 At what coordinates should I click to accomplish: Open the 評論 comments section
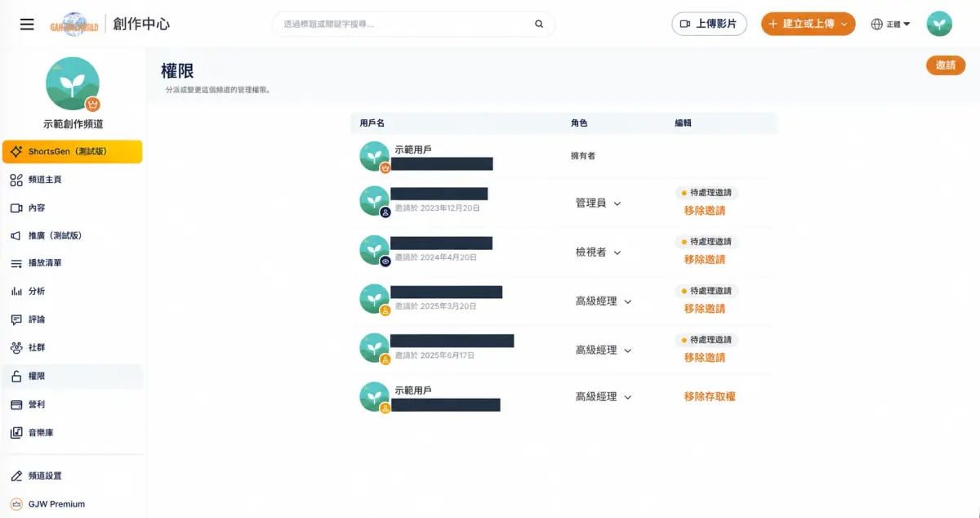coord(73,319)
